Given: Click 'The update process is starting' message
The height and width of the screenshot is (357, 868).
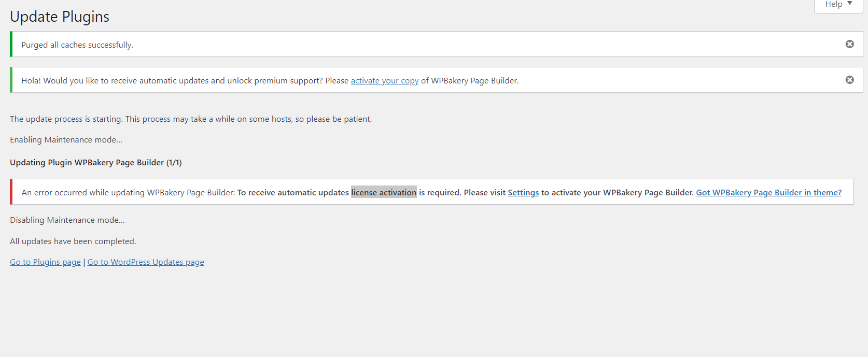Looking at the screenshot, I should pos(191,119).
